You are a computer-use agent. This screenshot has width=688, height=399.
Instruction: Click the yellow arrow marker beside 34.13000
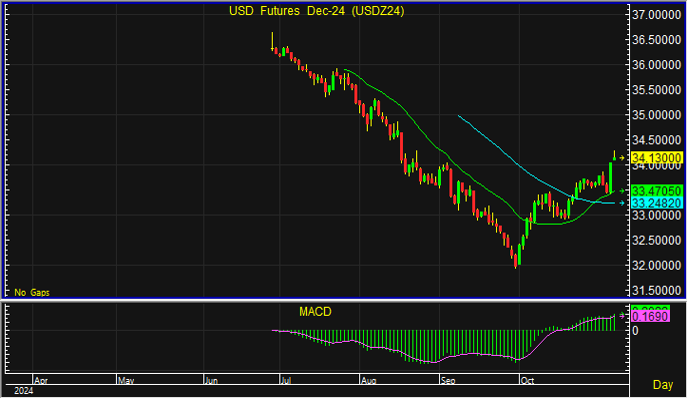(x=622, y=158)
